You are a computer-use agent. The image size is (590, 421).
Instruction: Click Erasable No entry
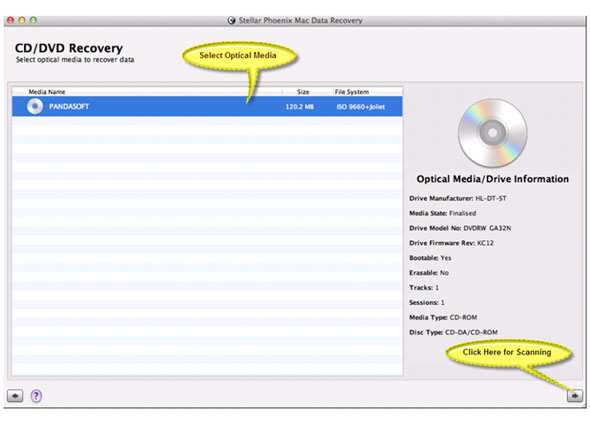(x=429, y=273)
